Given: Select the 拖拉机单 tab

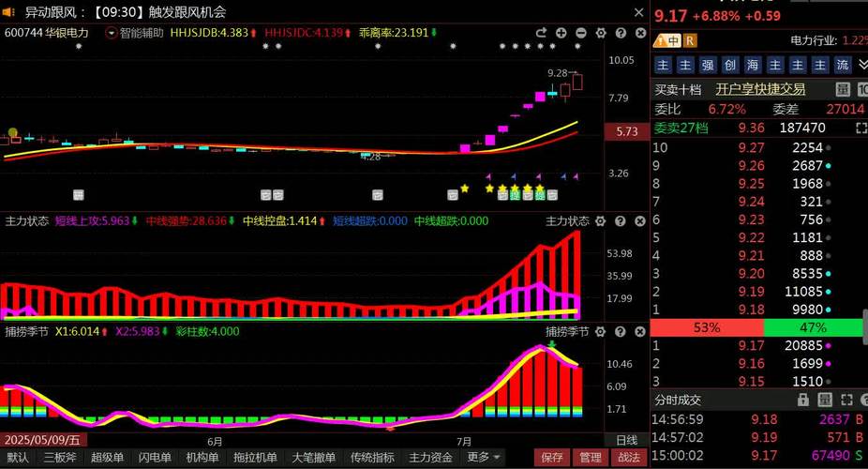Looking at the screenshot, I should [x=255, y=458].
